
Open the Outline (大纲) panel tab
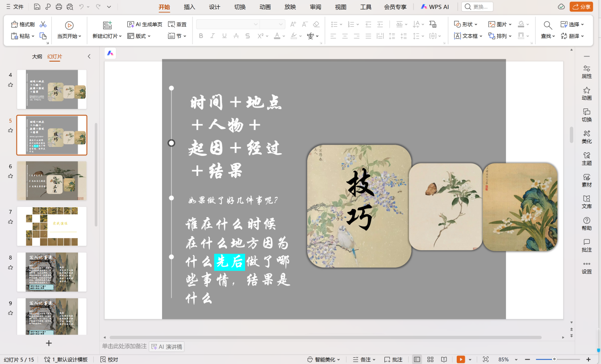[x=37, y=57]
